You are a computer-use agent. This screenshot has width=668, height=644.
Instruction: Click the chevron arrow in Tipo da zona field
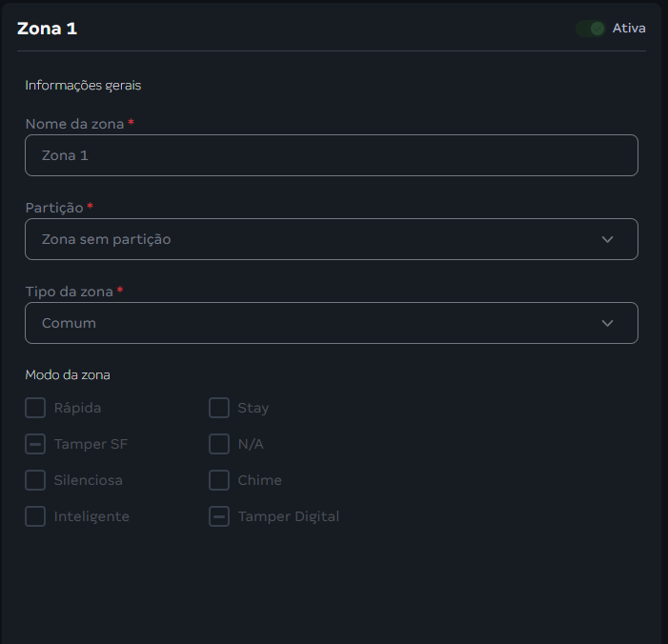click(x=608, y=323)
